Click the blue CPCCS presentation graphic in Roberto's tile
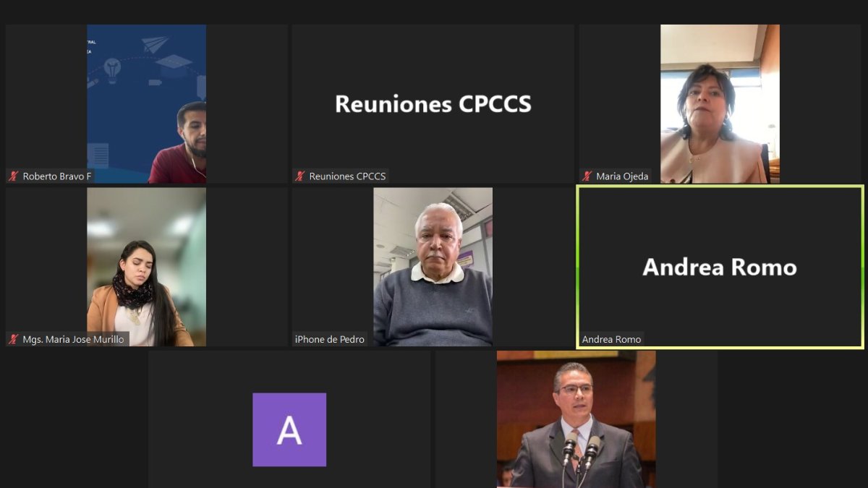Screen dimensions: 868x488 123,87
